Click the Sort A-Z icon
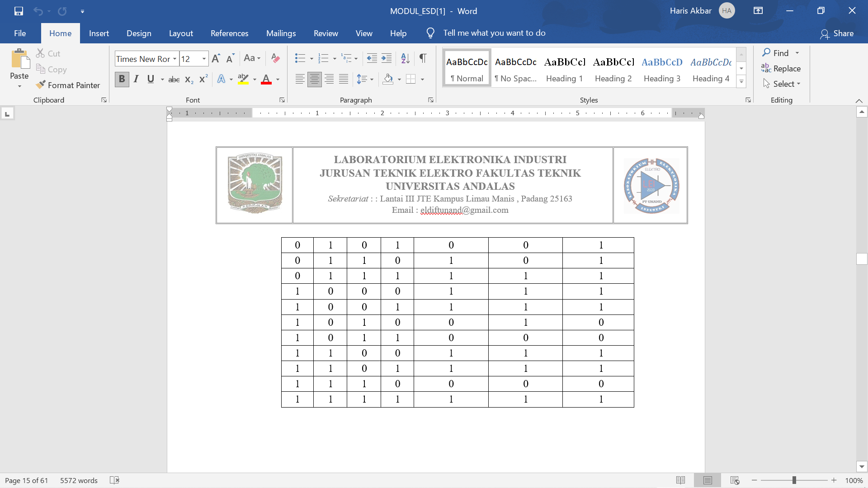Viewport: 868px width, 488px height. pyautogui.click(x=405, y=58)
